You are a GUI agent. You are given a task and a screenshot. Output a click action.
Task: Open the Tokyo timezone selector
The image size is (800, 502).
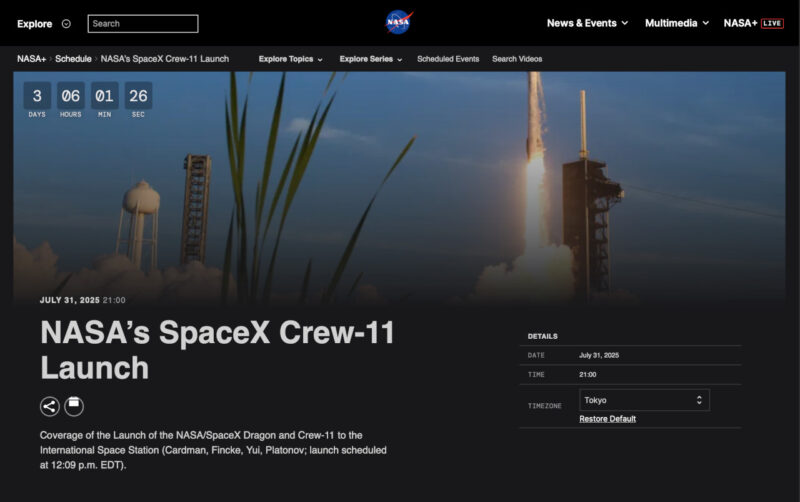(644, 400)
